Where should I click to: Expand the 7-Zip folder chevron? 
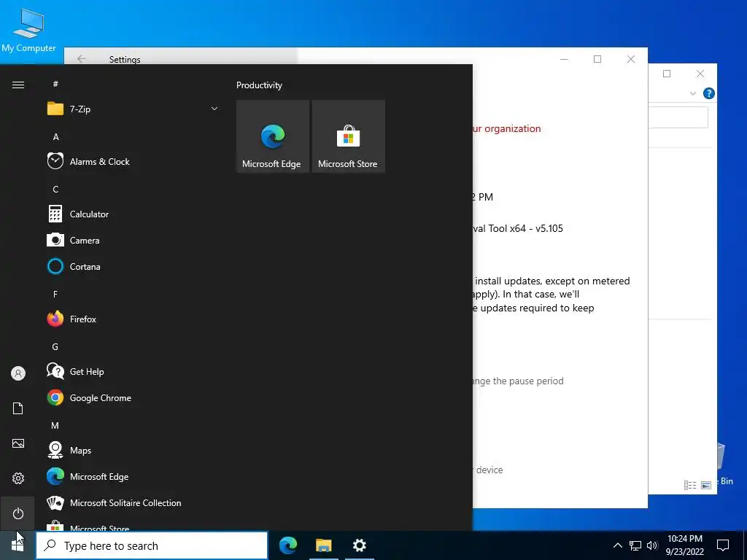coord(214,109)
